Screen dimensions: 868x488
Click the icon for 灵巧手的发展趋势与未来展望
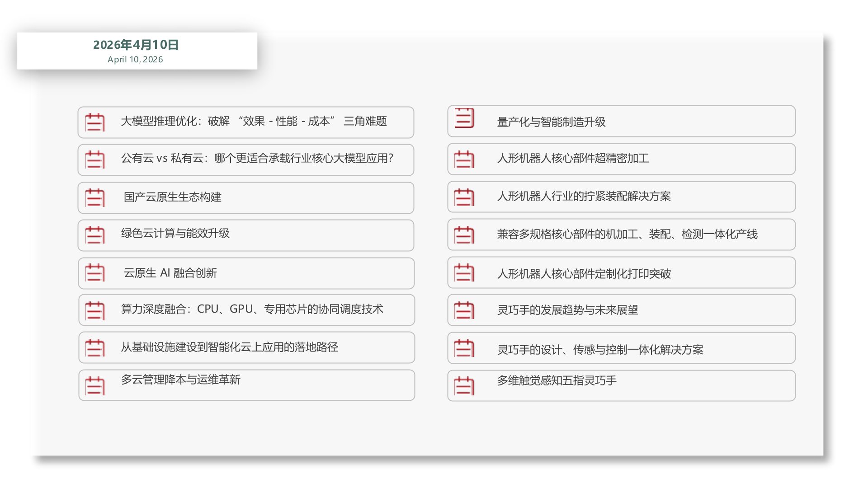(463, 310)
